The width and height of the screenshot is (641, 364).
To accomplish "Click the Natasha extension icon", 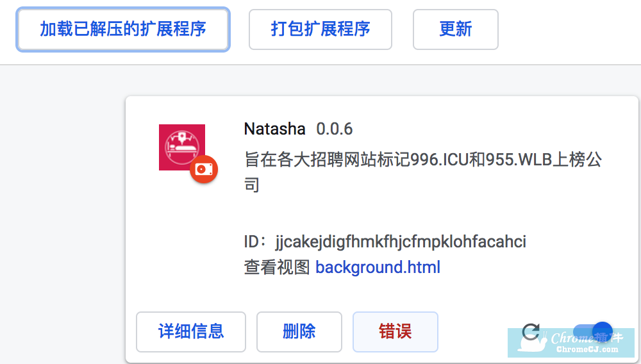I will point(182,147).
